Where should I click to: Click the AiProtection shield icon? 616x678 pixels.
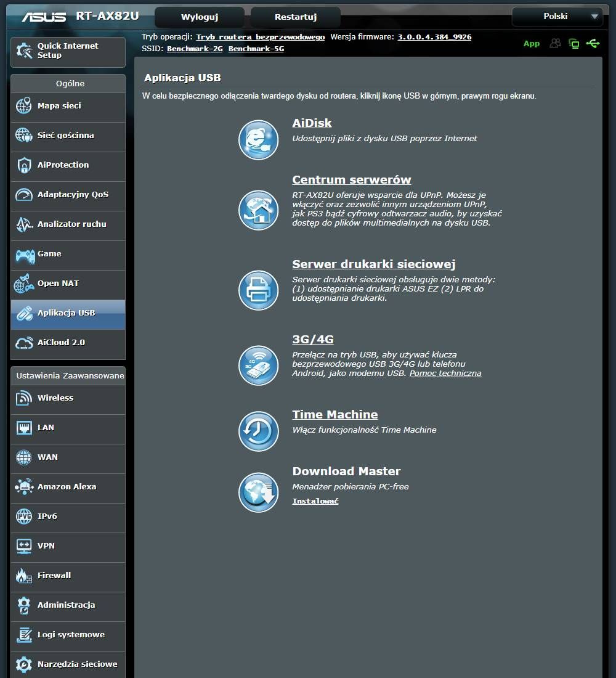pyautogui.click(x=24, y=165)
